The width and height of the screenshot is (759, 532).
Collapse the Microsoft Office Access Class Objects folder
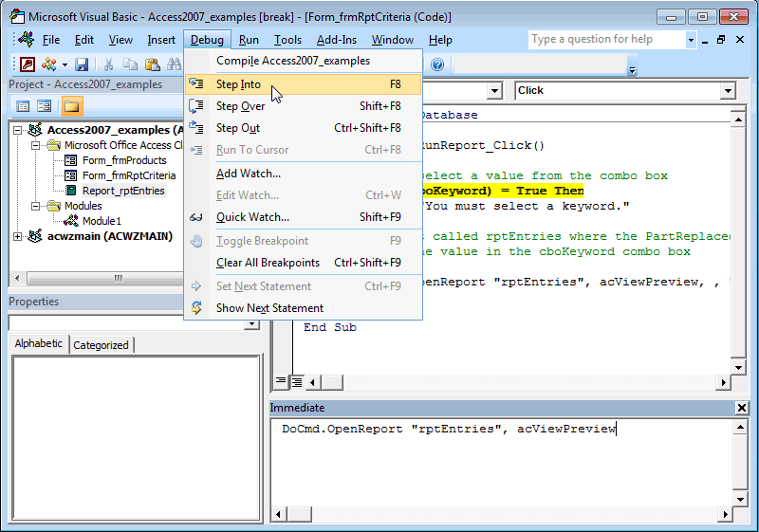pos(35,145)
